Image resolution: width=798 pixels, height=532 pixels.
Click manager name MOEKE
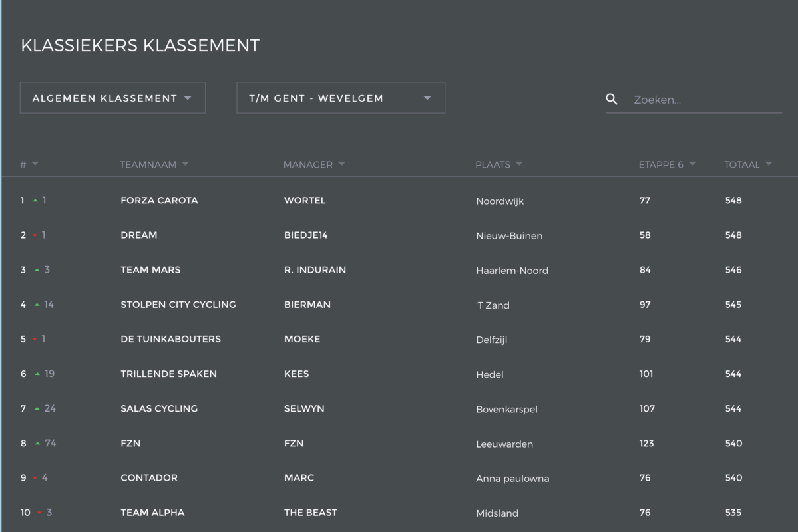pos(302,338)
